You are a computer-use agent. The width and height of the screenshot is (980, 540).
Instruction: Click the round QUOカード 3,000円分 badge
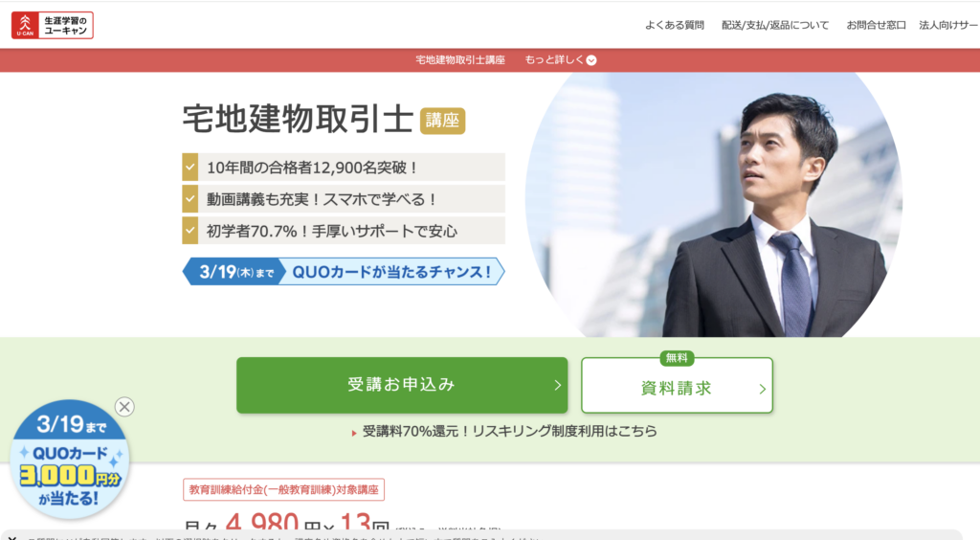click(x=69, y=460)
